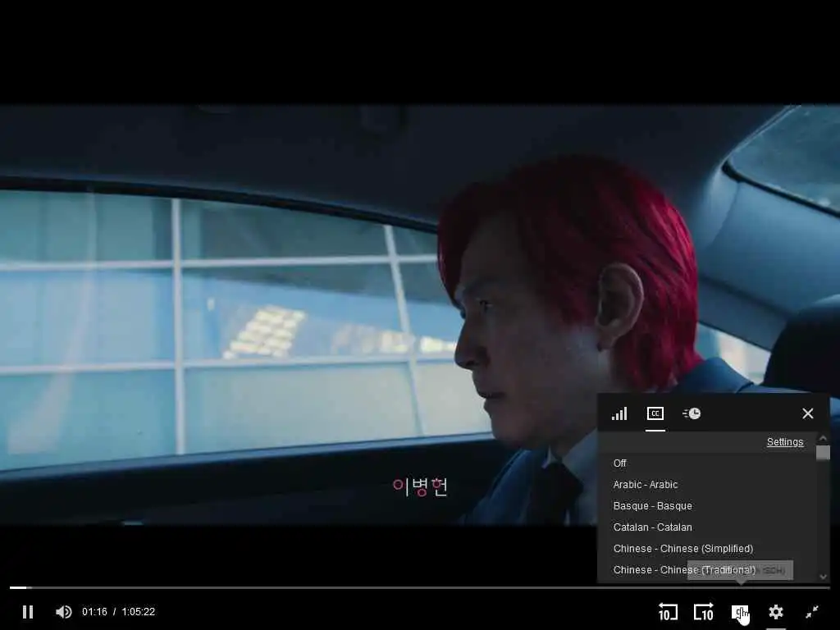Close the subtitles settings panel
Viewport: 840px width, 630px height.
[x=808, y=413]
